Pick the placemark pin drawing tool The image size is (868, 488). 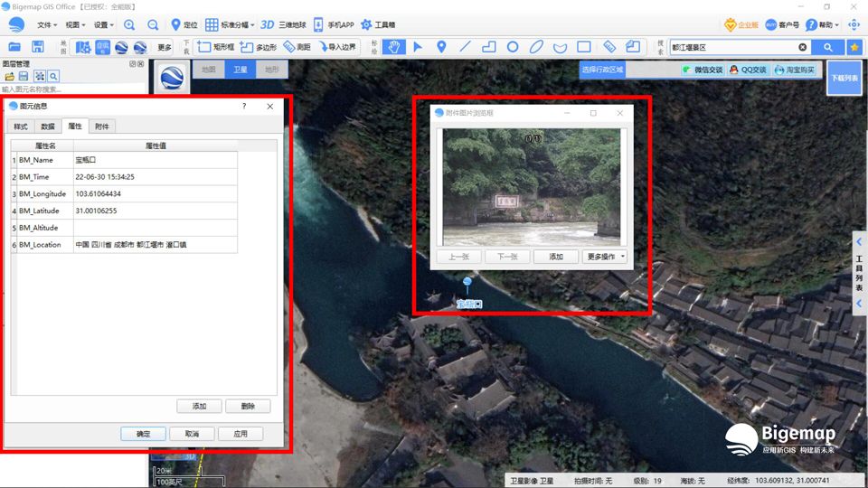click(441, 47)
